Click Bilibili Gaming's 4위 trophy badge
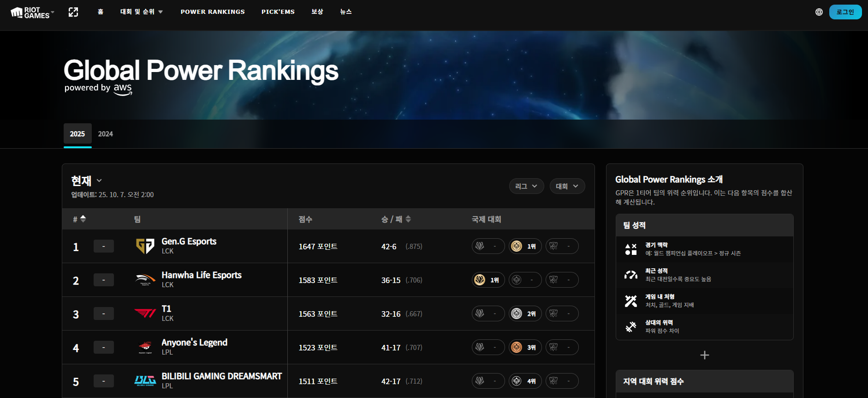This screenshot has height=398, width=868. coord(525,381)
